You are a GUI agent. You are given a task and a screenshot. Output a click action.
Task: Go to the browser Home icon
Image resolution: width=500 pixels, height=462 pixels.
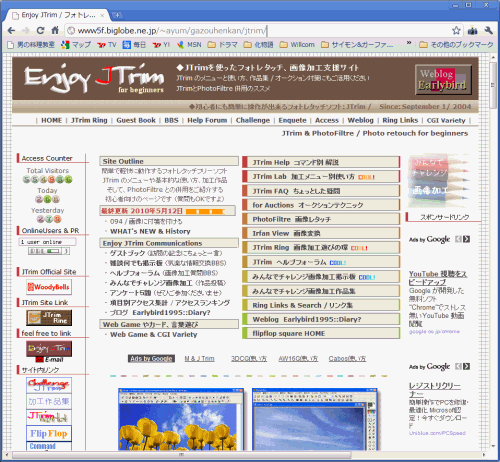pos(55,31)
